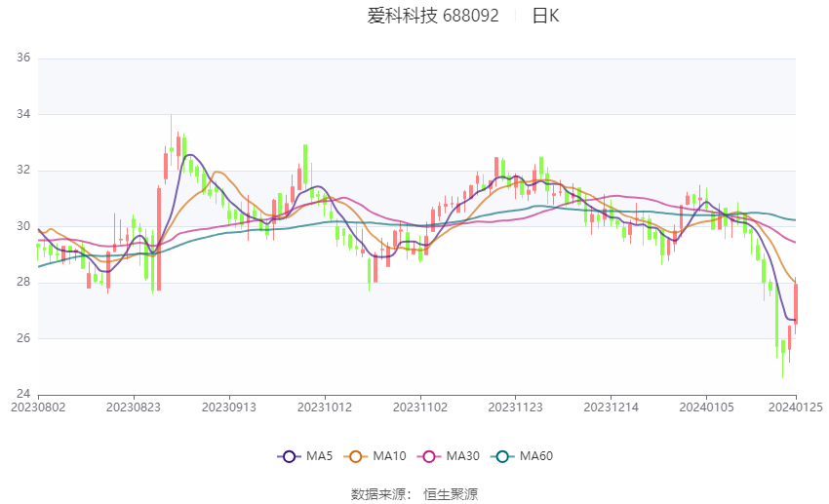Image resolution: width=829 pixels, height=504 pixels.
Task: Toggle the MA5 legend series
Action: (x=305, y=456)
